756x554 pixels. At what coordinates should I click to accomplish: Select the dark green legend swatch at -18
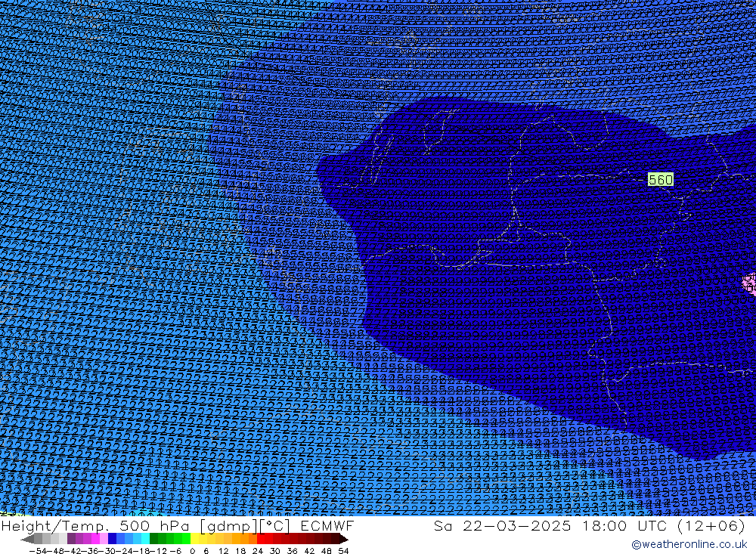click(153, 539)
